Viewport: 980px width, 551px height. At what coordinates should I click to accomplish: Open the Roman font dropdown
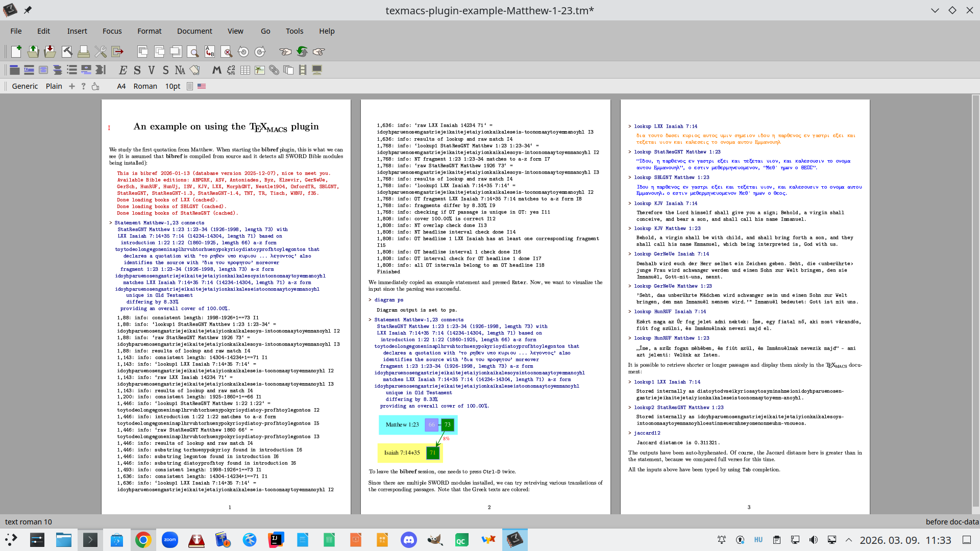click(145, 86)
